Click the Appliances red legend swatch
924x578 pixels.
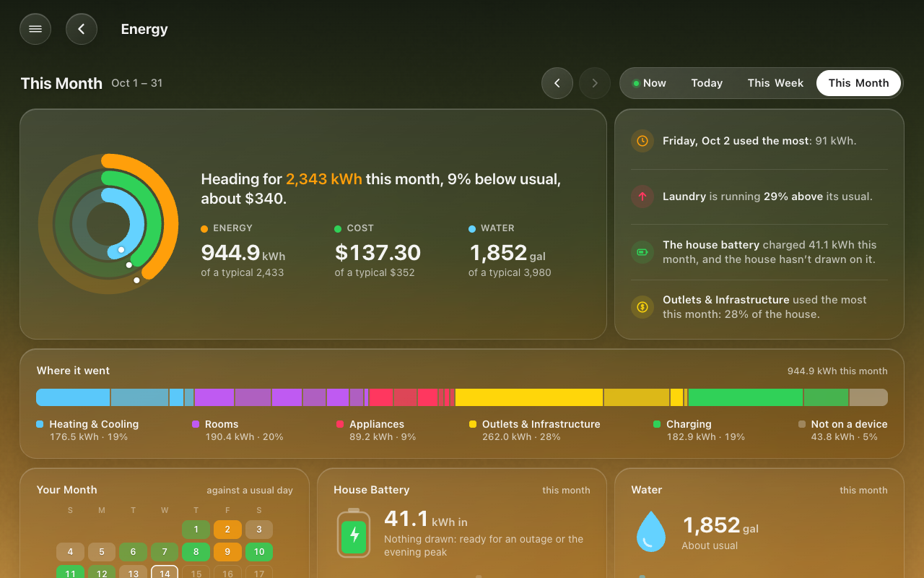[340, 424]
